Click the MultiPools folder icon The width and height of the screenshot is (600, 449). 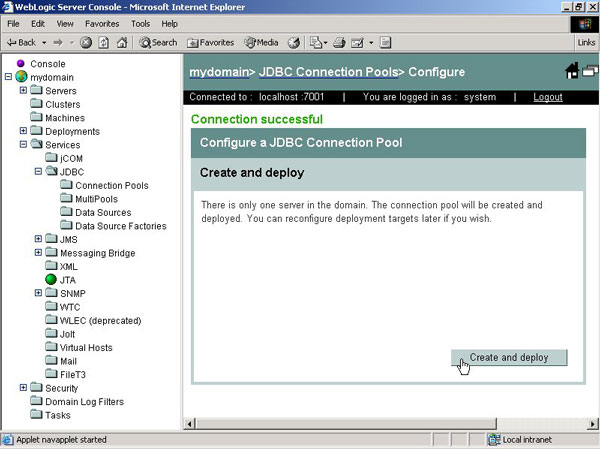pos(66,198)
